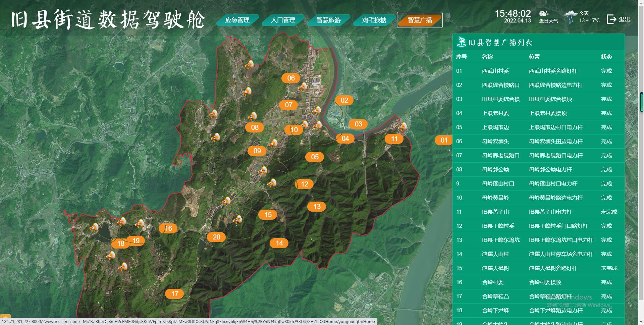Screen dimensions: 644x325
Task: Select row 鸿儒大山村 in list
Action: (538, 254)
